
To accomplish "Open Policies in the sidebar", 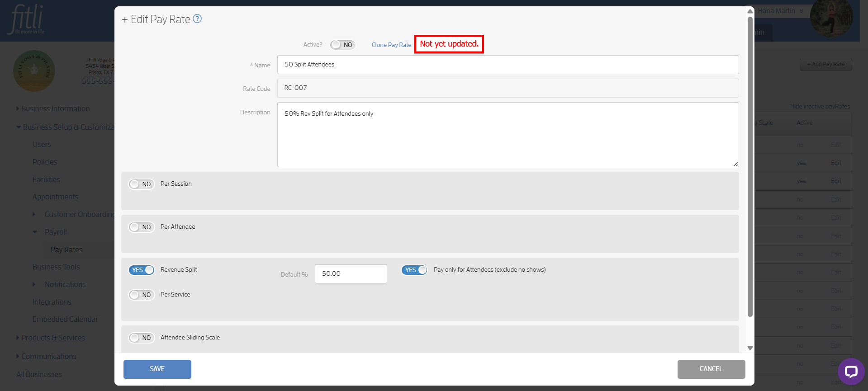I will click(x=45, y=162).
